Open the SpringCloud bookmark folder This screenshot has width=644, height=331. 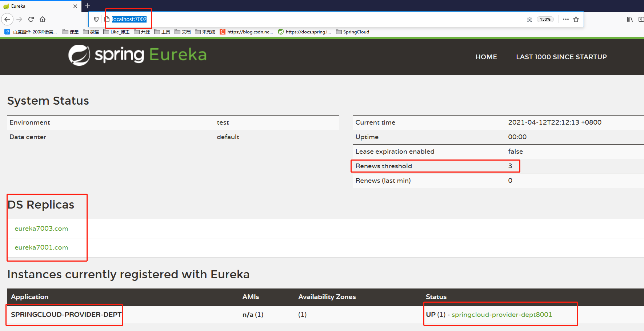point(352,32)
